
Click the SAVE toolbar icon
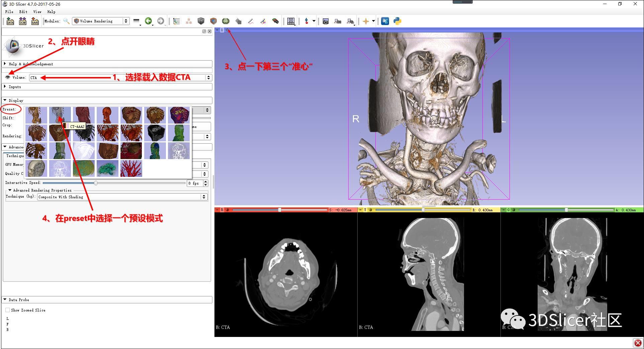pos(35,21)
